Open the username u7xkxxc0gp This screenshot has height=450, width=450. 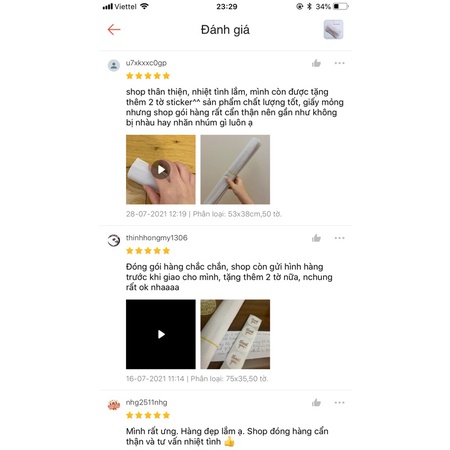(146, 63)
